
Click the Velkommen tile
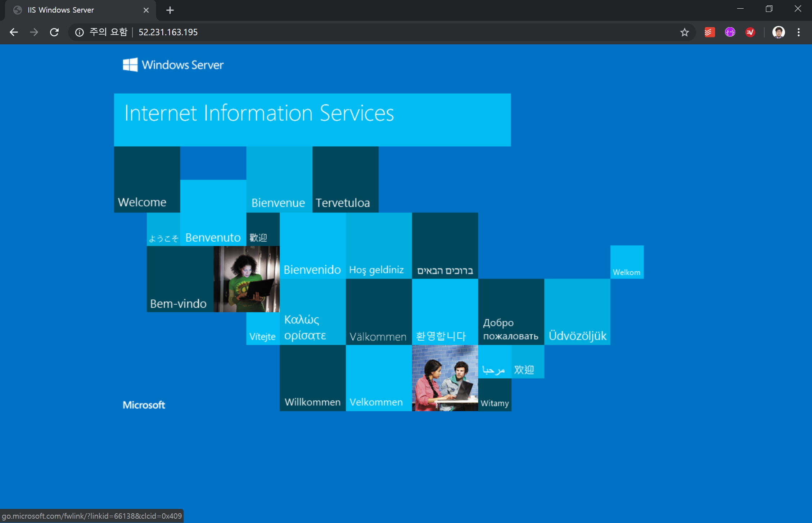click(x=379, y=378)
